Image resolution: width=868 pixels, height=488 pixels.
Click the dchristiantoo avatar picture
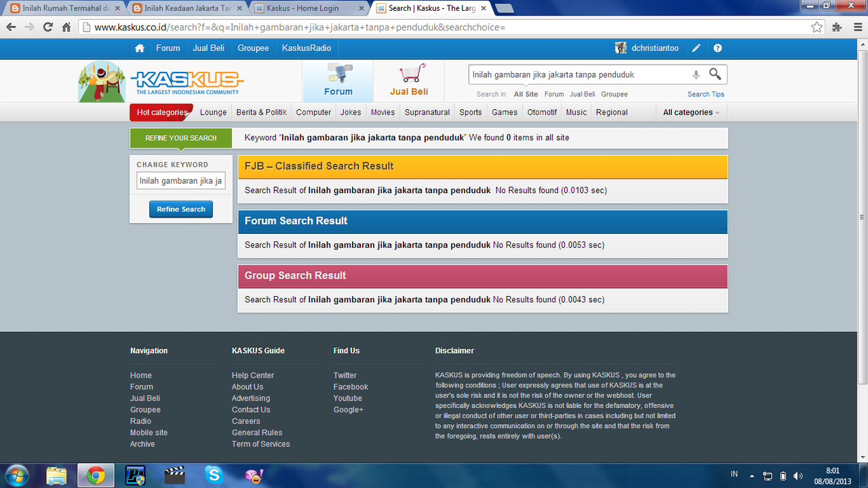pos(620,48)
